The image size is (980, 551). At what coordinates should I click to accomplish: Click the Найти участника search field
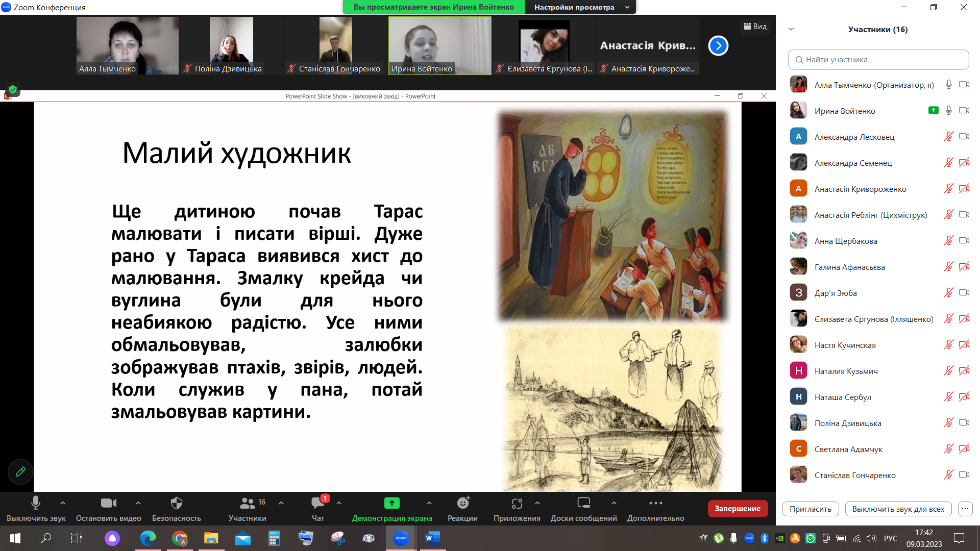click(878, 60)
